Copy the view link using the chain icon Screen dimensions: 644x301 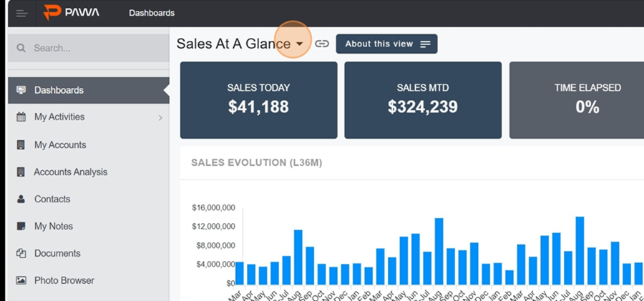click(322, 44)
